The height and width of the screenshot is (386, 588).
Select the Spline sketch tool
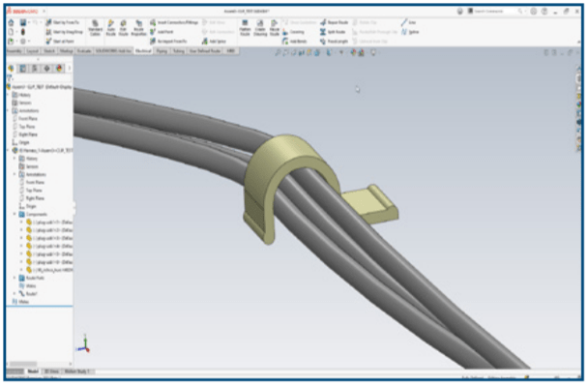pos(410,32)
